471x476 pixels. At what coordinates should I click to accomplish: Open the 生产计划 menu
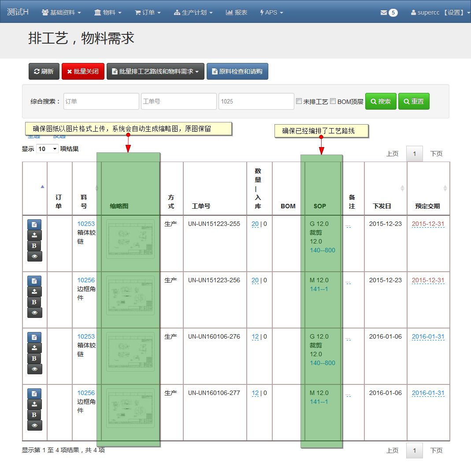[193, 12]
